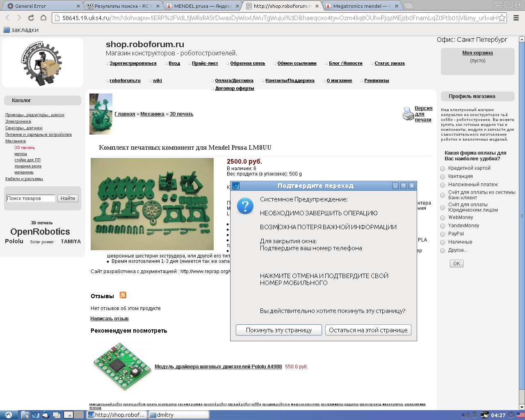Click the browser forward arrow
Viewport: 525px width, 420px height.
[19, 18]
